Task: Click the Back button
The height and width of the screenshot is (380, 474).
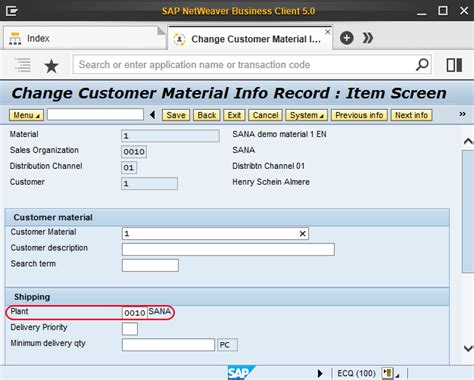Action: (207, 115)
